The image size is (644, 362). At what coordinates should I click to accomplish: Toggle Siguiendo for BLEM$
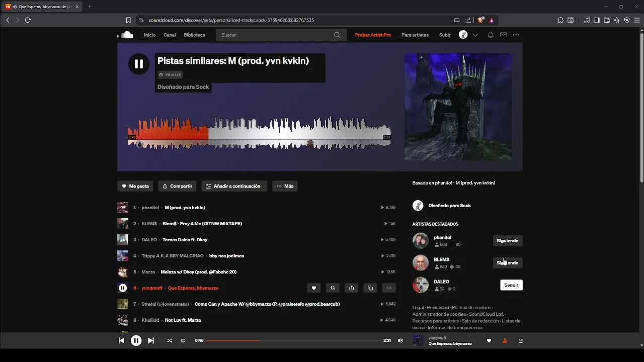(x=507, y=263)
